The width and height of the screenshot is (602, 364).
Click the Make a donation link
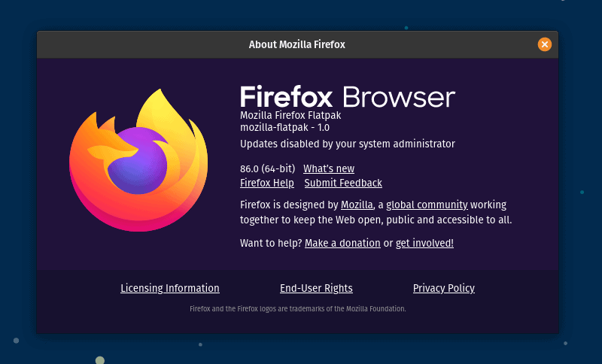(342, 243)
